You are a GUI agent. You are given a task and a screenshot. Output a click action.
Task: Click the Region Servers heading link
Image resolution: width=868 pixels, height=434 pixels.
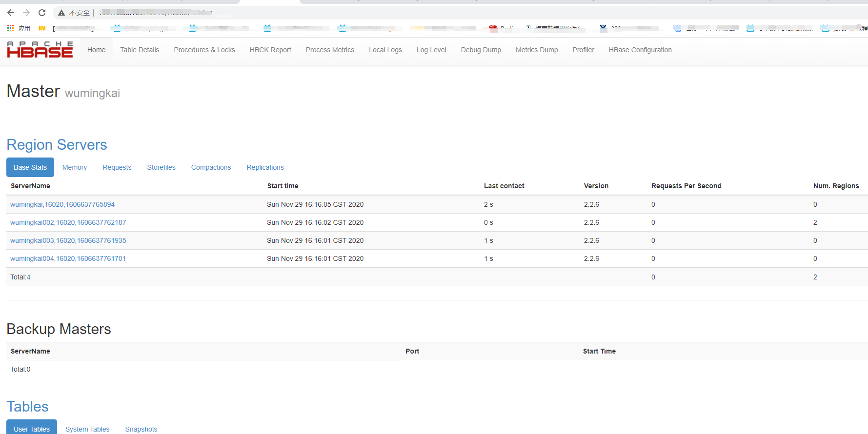tap(57, 145)
